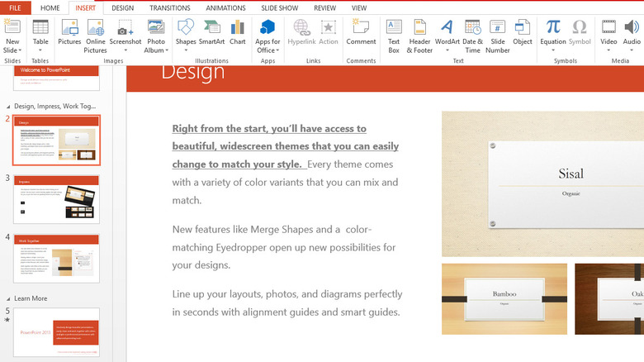Screen dimensions: 644x362
Task: Click the Chart icon
Action: pos(238,33)
